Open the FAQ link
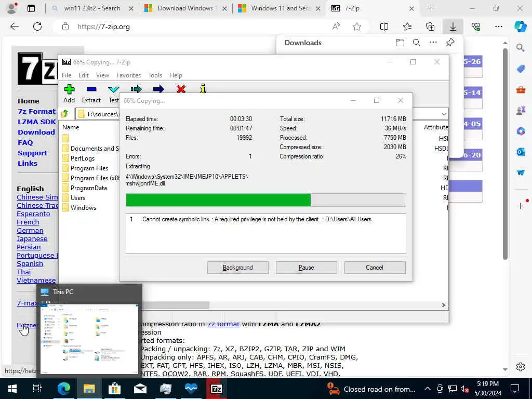The width and height of the screenshot is (532, 399). click(x=25, y=142)
